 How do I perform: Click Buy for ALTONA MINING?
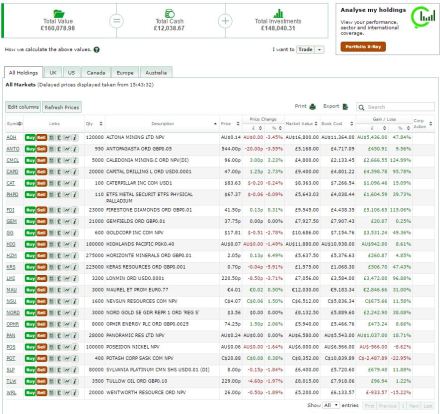(30, 137)
